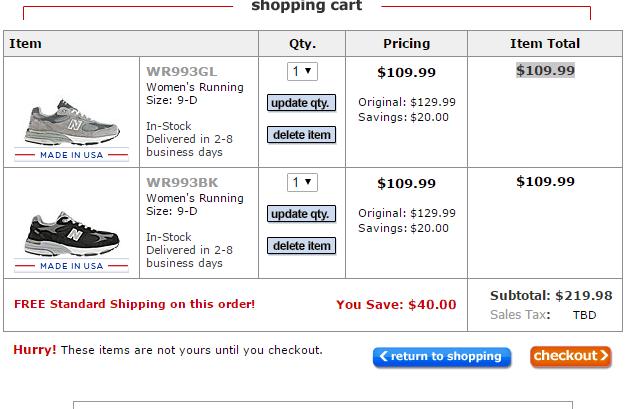Click update qty. for the black WR993BK
This screenshot has height=409, width=640.
(301, 214)
